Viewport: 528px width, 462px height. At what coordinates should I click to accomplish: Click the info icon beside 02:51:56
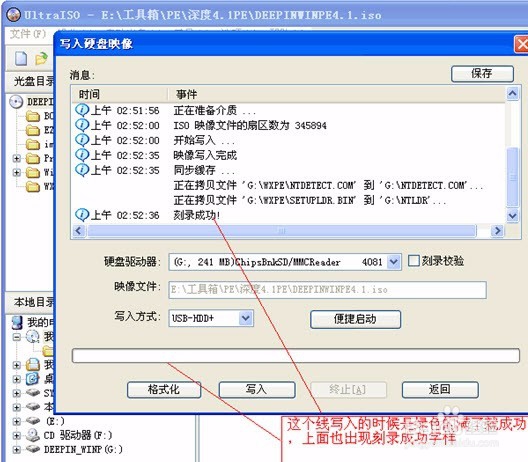(x=82, y=110)
